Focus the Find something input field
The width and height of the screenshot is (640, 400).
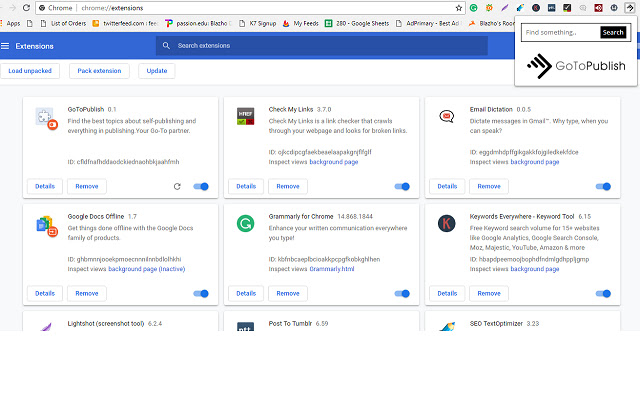pyautogui.click(x=561, y=33)
